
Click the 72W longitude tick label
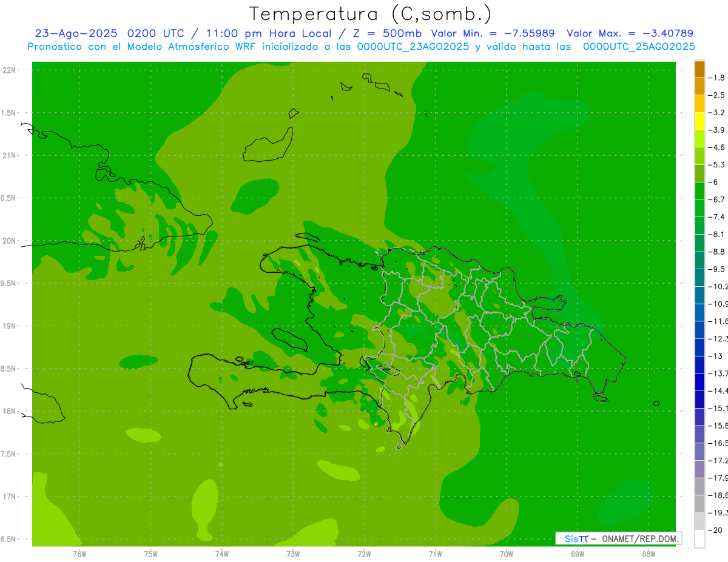(x=364, y=554)
